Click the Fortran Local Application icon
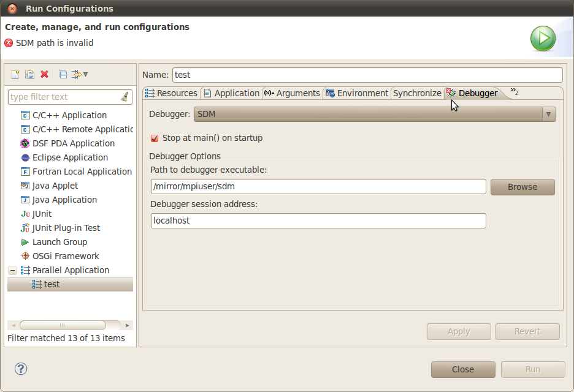 click(x=25, y=171)
